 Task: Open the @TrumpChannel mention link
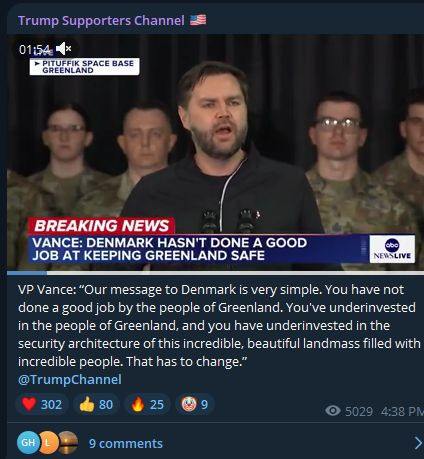[70, 379]
